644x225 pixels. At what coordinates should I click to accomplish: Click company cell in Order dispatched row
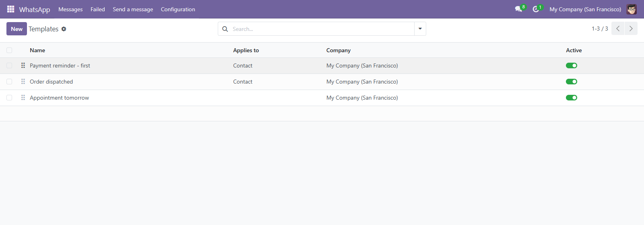pyautogui.click(x=362, y=82)
